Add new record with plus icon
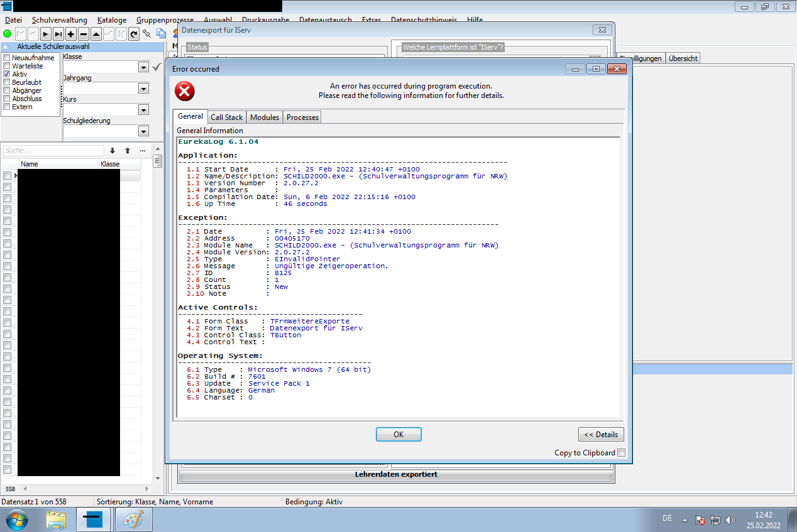This screenshot has height=532, width=797. tap(70, 34)
